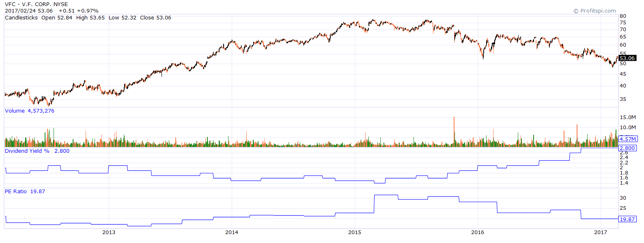Click the 19.87 PE ratio value tag
The width and height of the screenshot is (644, 243).
tap(627, 220)
